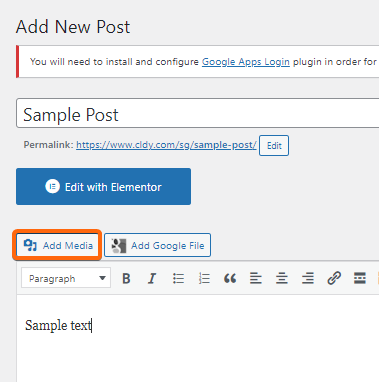379x382 pixels.
Task: Click the permalink Edit button
Action: point(274,145)
